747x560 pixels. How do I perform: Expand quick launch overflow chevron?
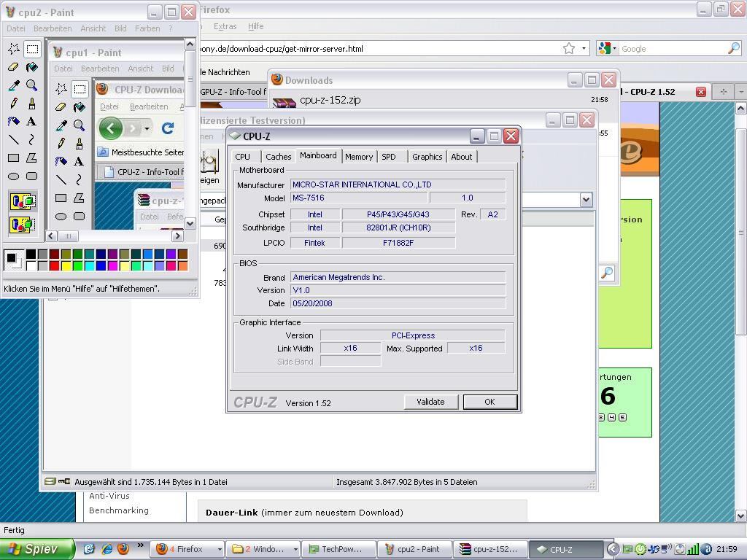(x=140, y=545)
